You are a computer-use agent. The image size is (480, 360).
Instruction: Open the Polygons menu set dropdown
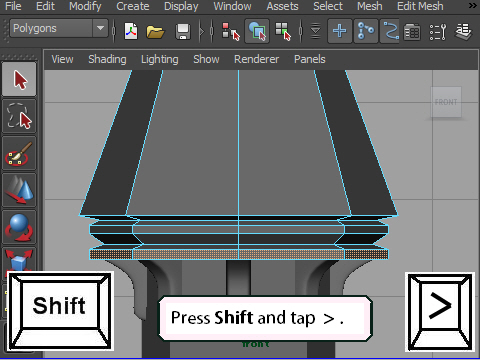tap(59, 28)
